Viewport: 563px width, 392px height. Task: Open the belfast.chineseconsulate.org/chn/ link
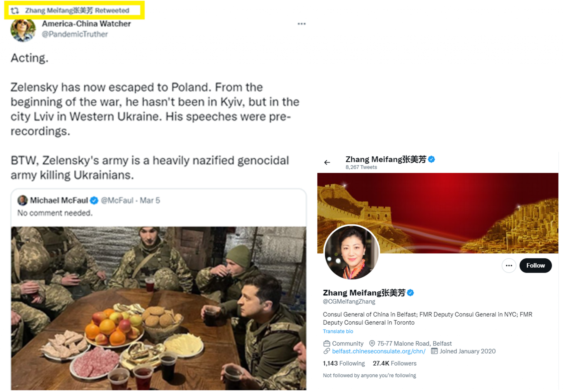click(x=379, y=351)
